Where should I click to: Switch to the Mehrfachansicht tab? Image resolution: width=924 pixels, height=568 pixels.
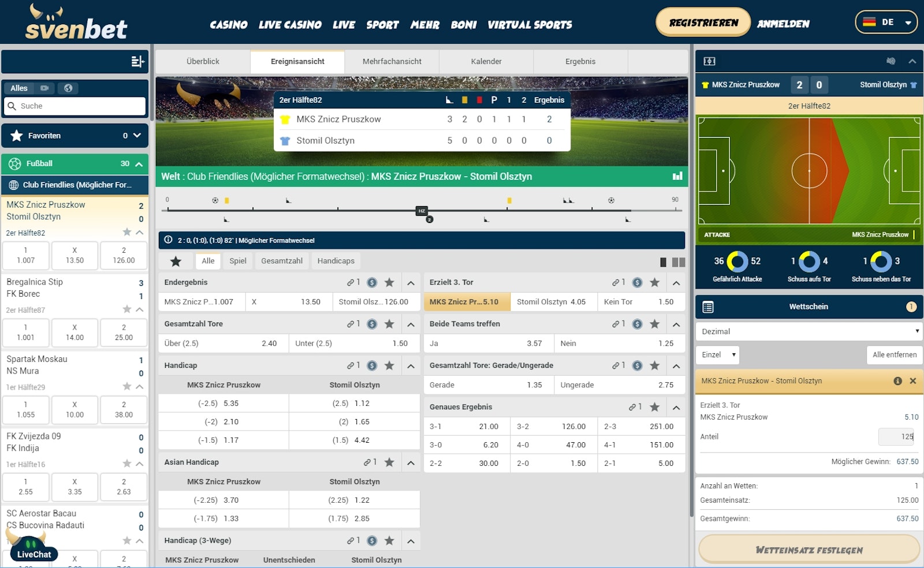[392, 61]
